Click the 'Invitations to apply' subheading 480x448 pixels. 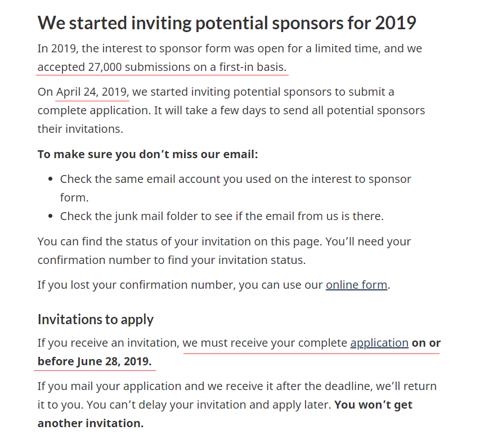tap(95, 319)
